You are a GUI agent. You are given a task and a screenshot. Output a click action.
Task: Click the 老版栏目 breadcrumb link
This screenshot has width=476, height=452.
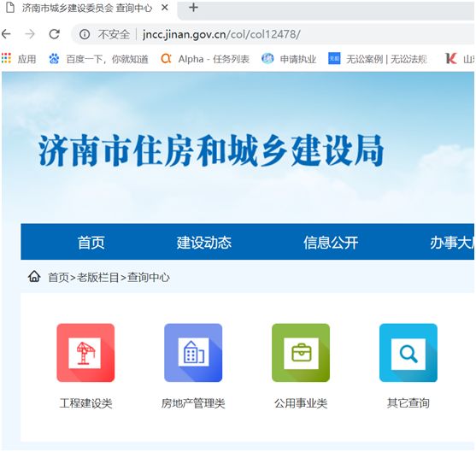coord(97,277)
